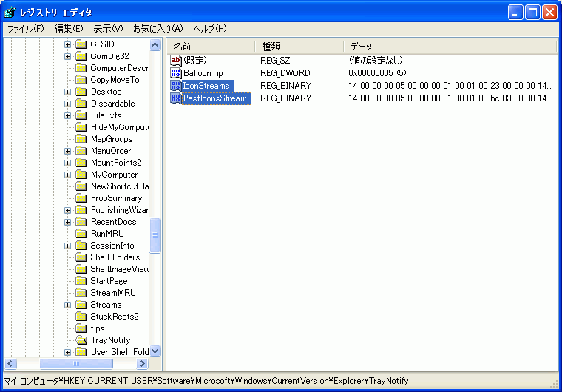Image resolution: width=562 pixels, height=392 pixels.
Task: Click the tree scroll left arrow
Action: [x=10, y=364]
